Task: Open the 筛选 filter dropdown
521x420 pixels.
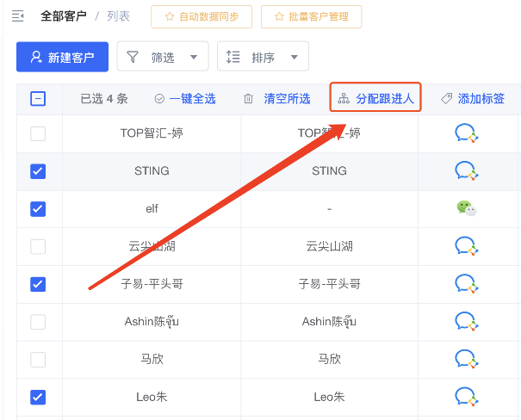Action: tap(163, 56)
